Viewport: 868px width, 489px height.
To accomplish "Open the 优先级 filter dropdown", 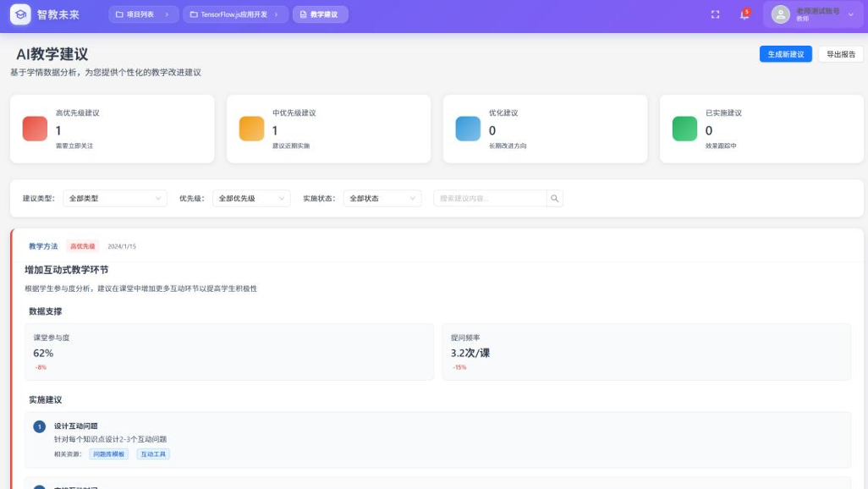I will pyautogui.click(x=250, y=199).
